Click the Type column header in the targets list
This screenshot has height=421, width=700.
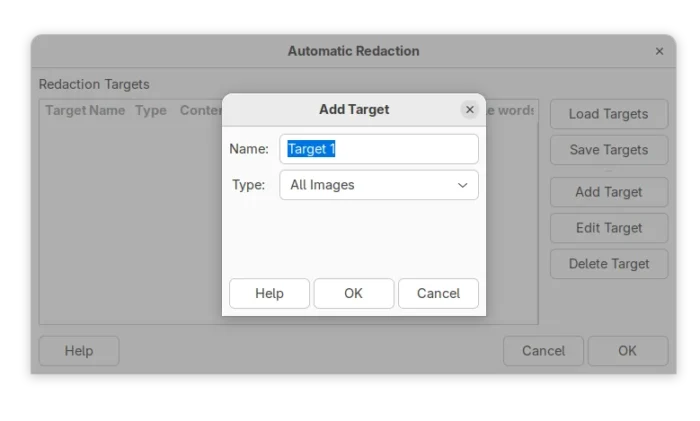[151, 110]
